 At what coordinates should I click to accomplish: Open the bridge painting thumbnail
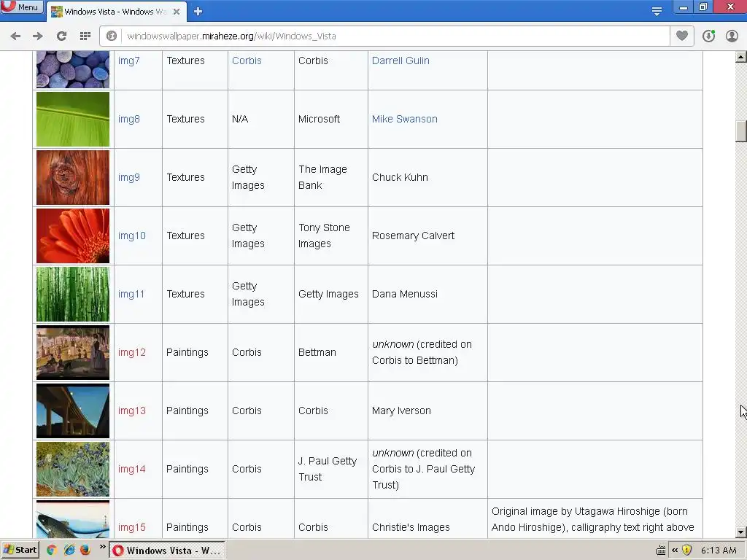click(73, 411)
